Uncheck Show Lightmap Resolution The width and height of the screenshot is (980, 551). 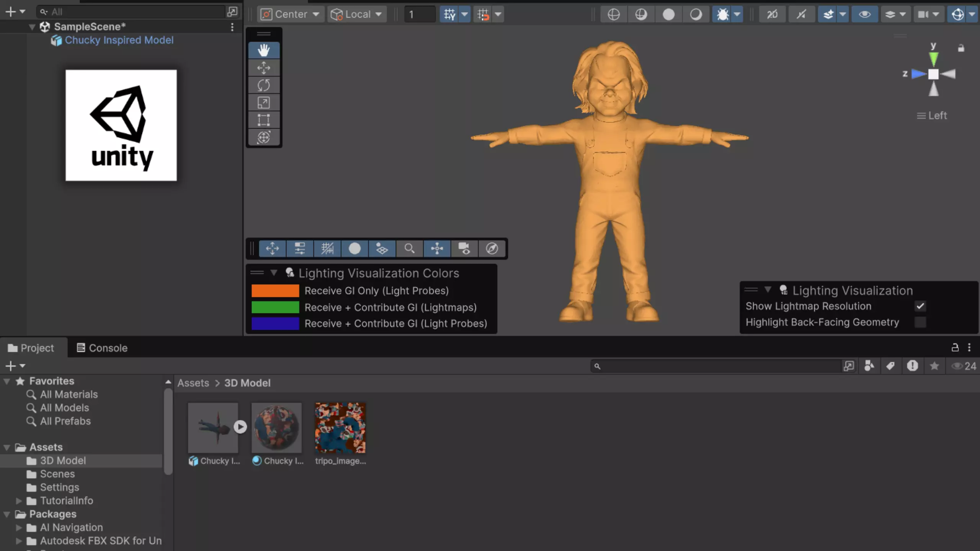(920, 306)
